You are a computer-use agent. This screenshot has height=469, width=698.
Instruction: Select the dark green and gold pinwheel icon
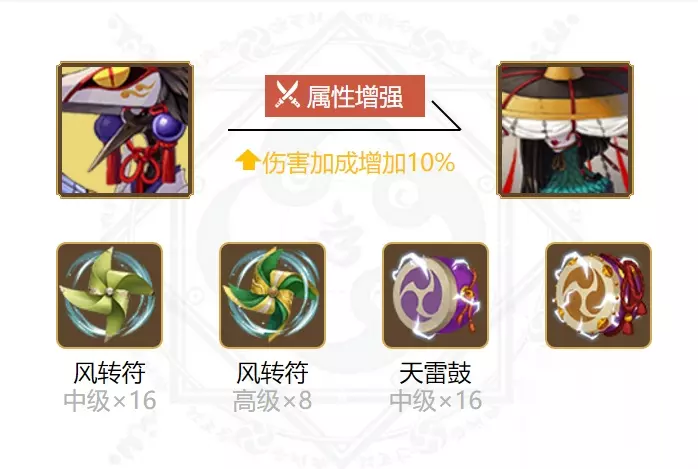(x=272, y=295)
